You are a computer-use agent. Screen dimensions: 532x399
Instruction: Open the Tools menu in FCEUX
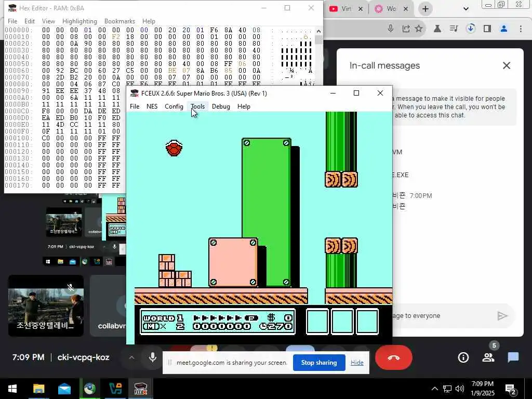click(x=197, y=107)
